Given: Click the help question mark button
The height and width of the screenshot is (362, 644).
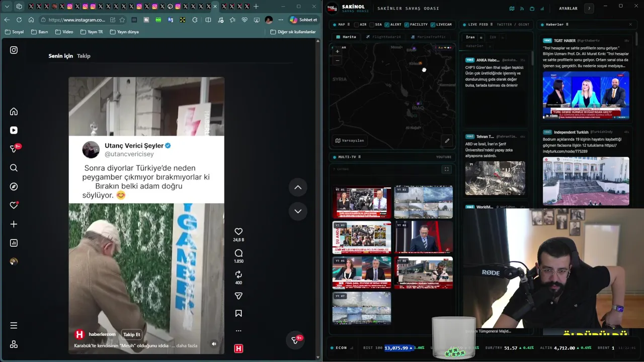Looking at the screenshot, I should [589, 9].
